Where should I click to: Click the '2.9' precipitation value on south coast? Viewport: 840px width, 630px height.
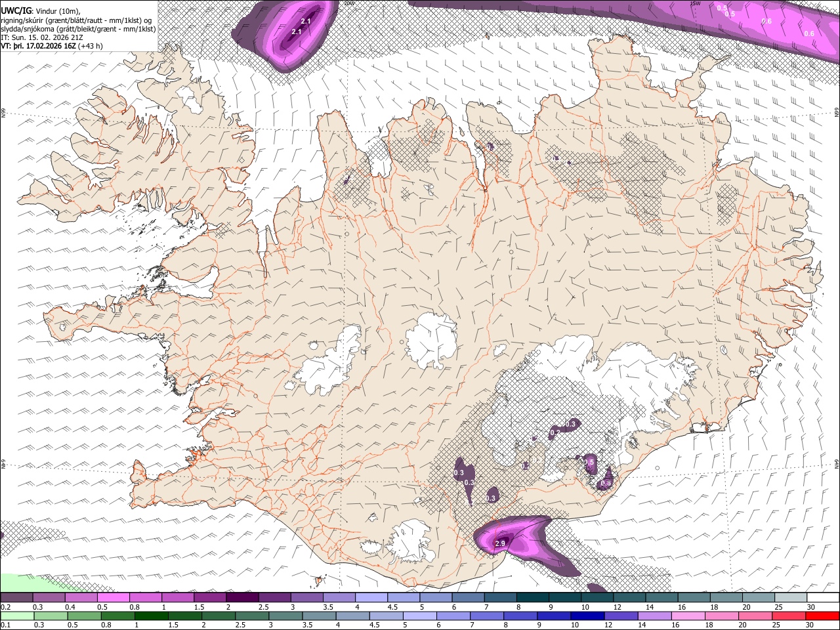[500, 543]
